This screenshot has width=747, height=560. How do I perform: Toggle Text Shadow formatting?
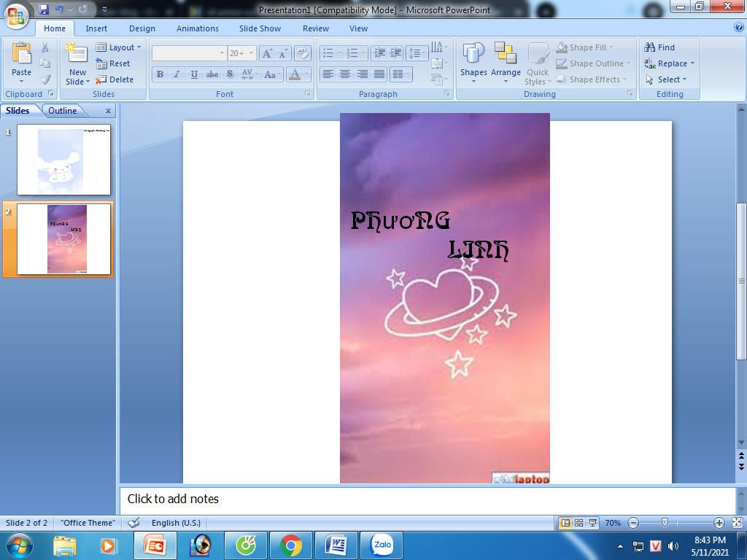pos(230,74)
